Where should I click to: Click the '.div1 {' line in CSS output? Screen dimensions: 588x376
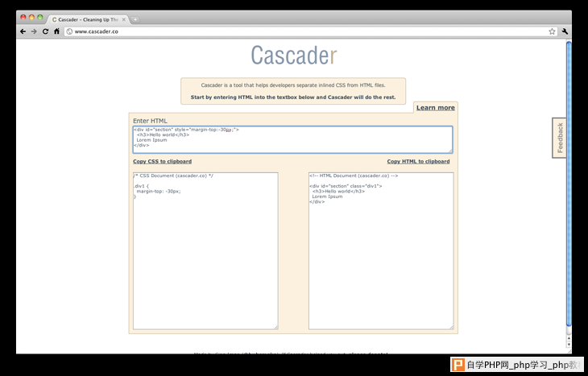141,186
